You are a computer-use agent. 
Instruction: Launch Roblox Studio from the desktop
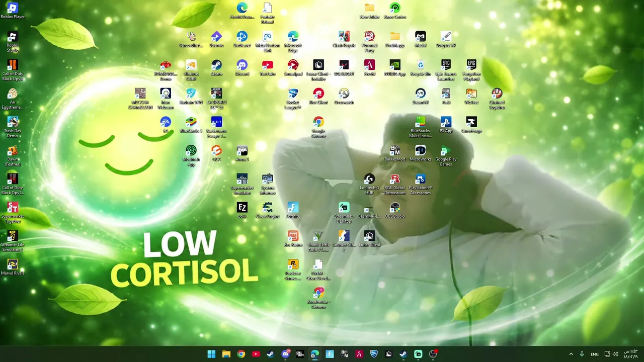coord(13,42)
